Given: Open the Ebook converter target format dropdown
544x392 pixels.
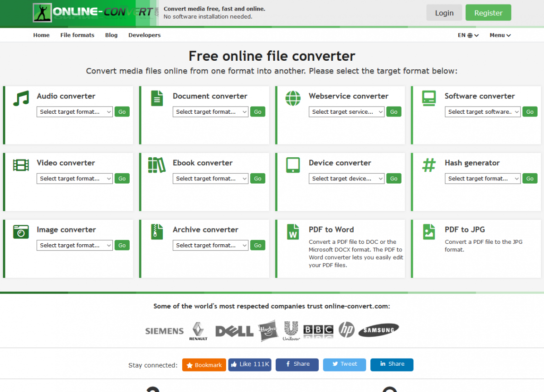Looking at the screenshot, I should pos(210,179).
